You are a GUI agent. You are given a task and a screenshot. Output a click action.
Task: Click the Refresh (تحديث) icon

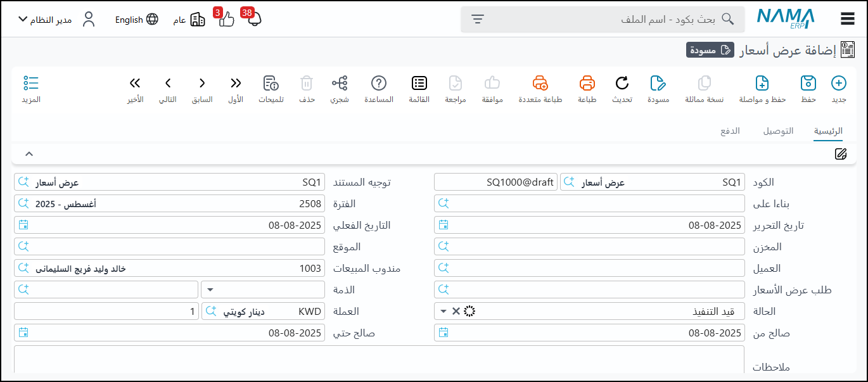tap(622, 84)
